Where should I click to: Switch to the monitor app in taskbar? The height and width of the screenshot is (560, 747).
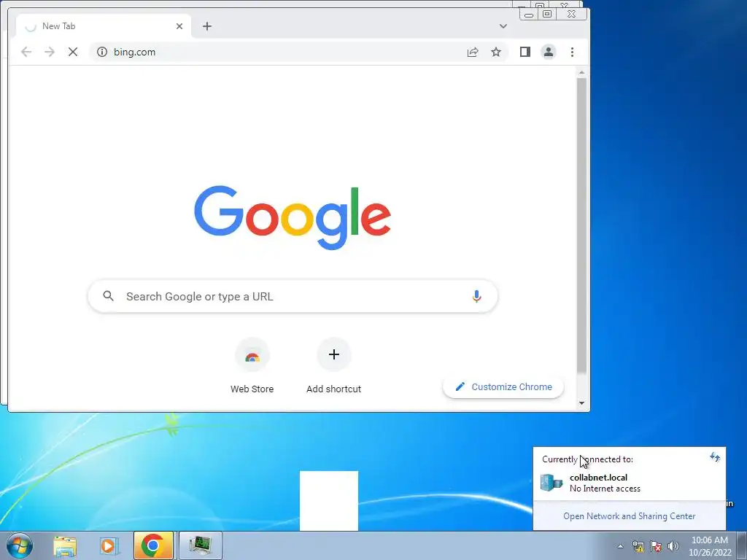[x=201, y=545]
